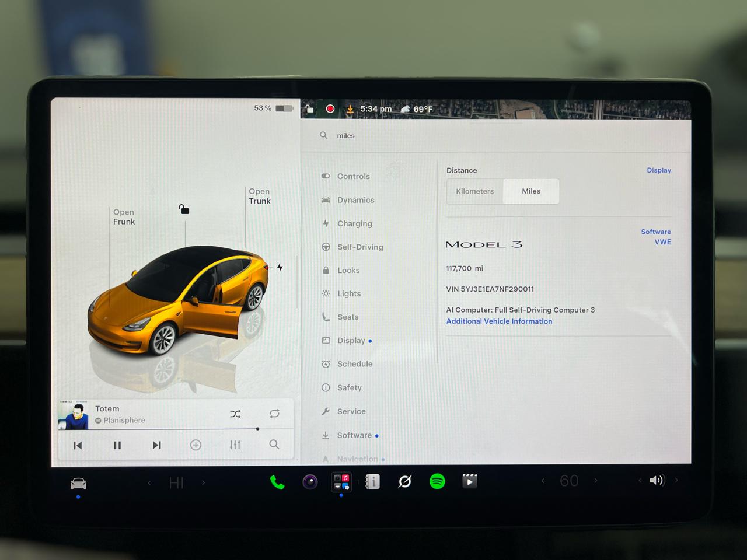Open Additional Vehicle Information link
Image resolution: width=747 pixels, height=560 pixels.
tap(499, 321)
